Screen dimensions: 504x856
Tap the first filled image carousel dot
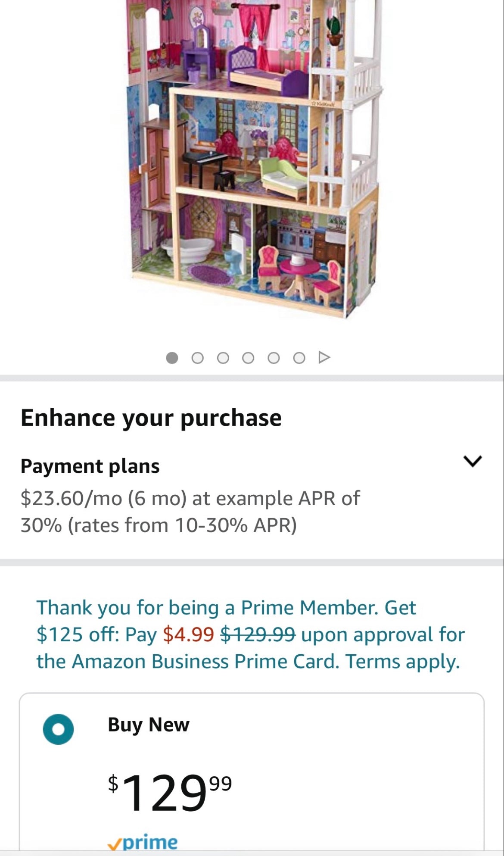pyautogui.click(x=172, y=358)
